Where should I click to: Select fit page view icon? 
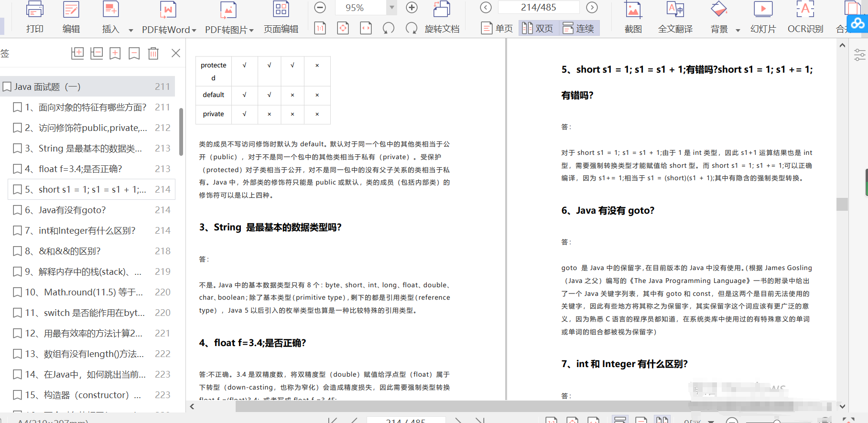pyautogui.click(x=343, y=28)
